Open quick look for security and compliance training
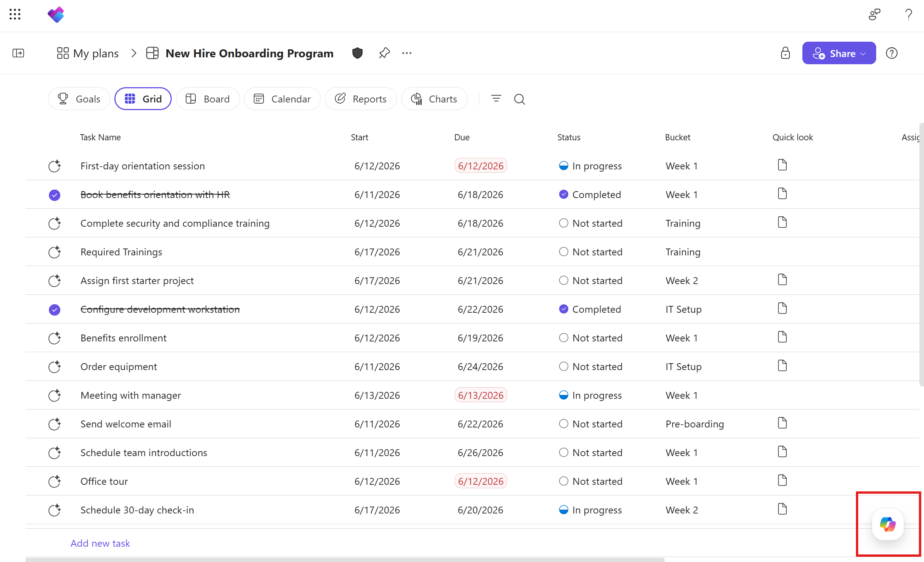This screenshot has height=562, width=924. (x=782, y=223)
